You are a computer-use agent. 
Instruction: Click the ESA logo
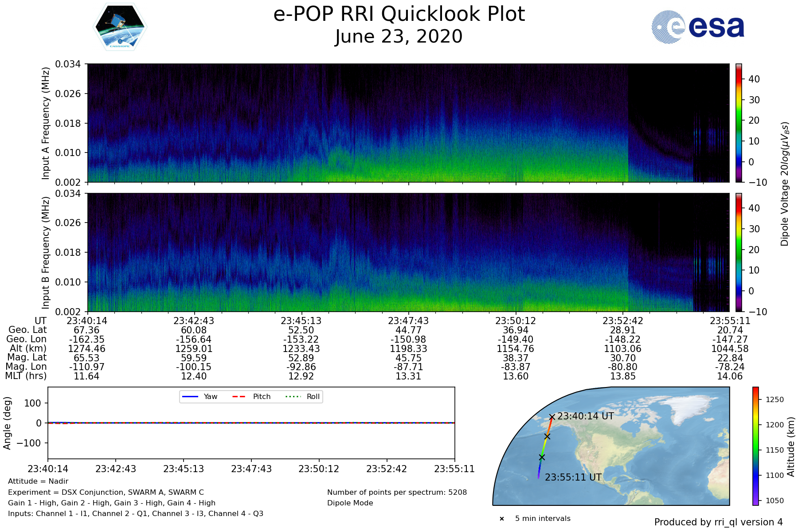[698, 27]
